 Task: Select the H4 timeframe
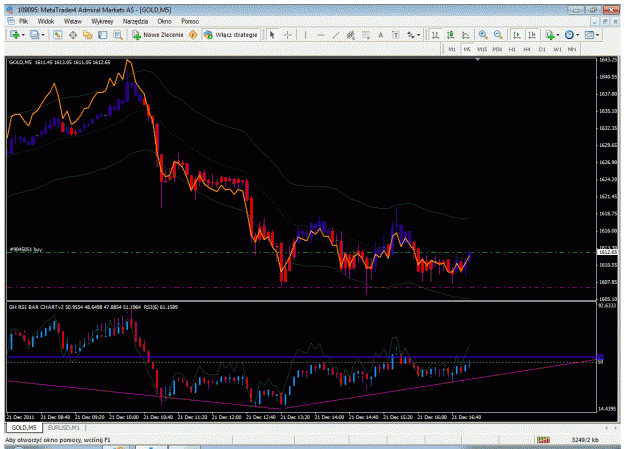[527, 49]
